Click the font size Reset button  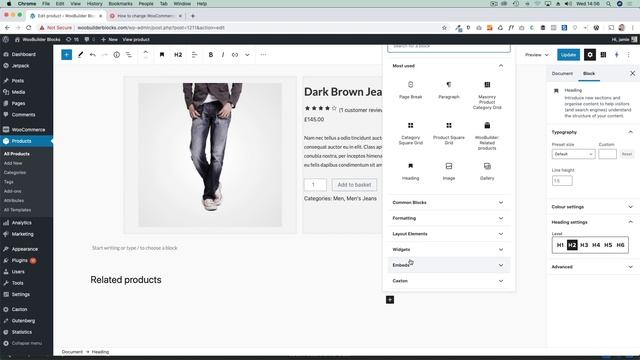(627, 154)
